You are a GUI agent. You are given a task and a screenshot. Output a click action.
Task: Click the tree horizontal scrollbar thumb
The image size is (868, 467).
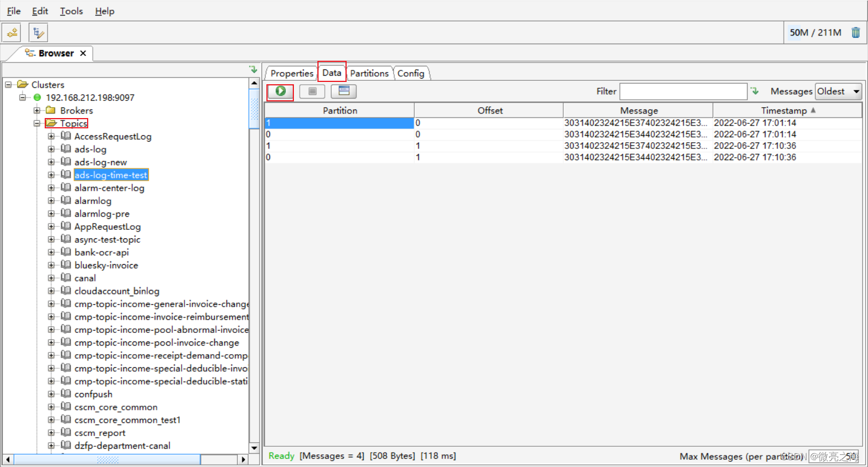point(107,460)
